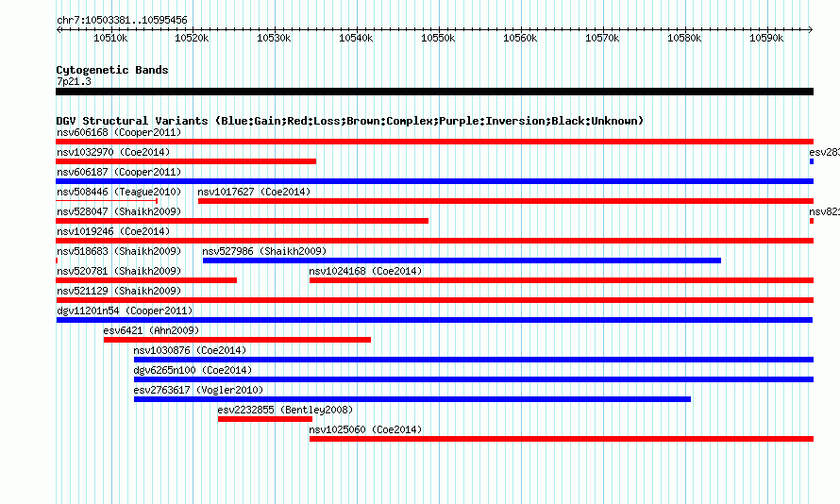Open the nsv1032970 (Coe2014) label

[113, 152]
